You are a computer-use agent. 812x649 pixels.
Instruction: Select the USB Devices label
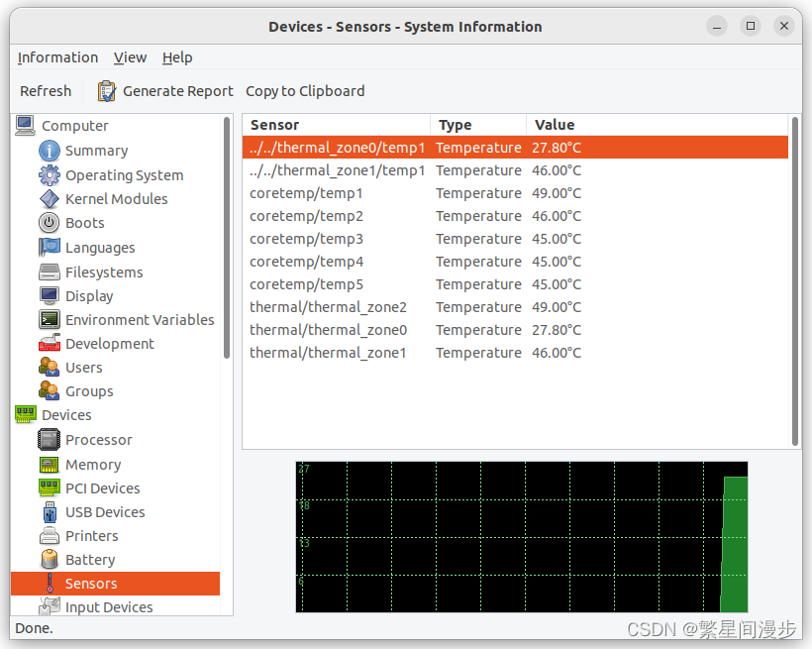(105, 512)
